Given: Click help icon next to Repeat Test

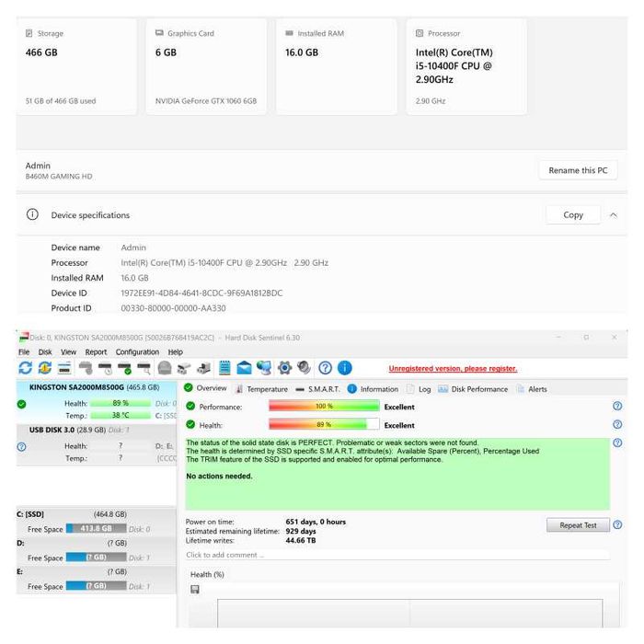Looking at the screenshot, I should pyautogui.click(x=617, y=525).
